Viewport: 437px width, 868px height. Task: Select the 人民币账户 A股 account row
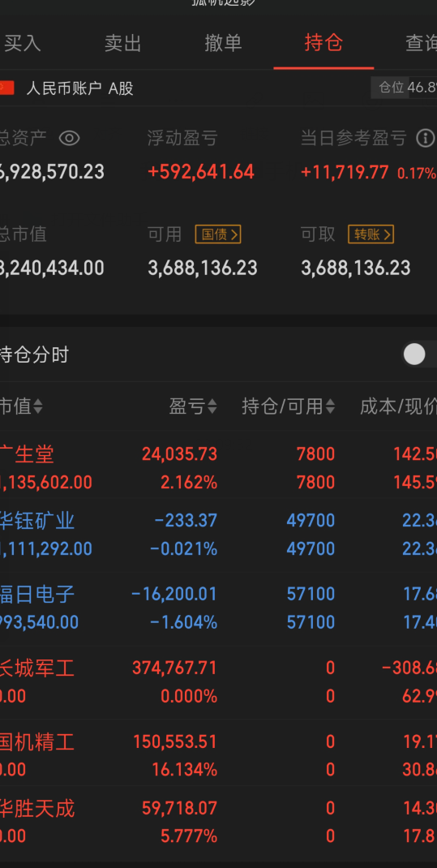pyautogui.click(x=219, y=88)
